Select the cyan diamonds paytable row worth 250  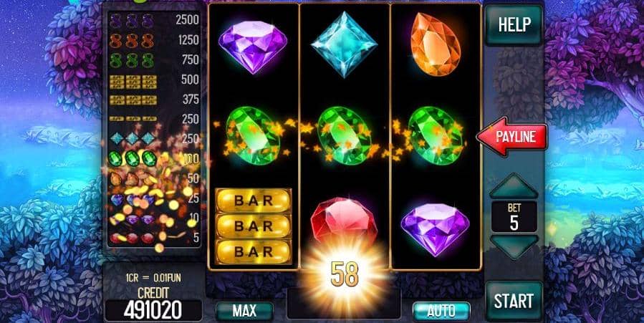[154, 138]
